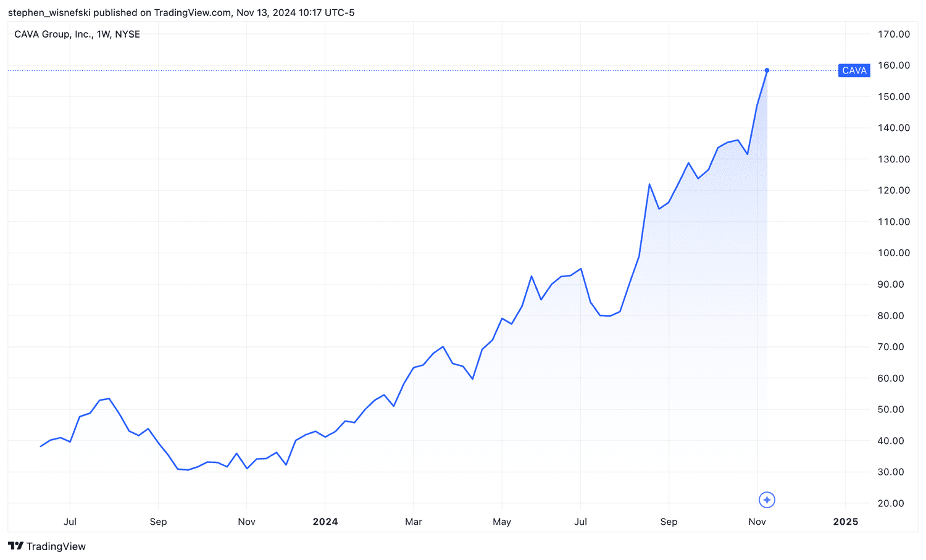The width and height of the screenshot is (926, 560).
Task: Click the TradingView wordmark text
Action: [x=56, y=546]
